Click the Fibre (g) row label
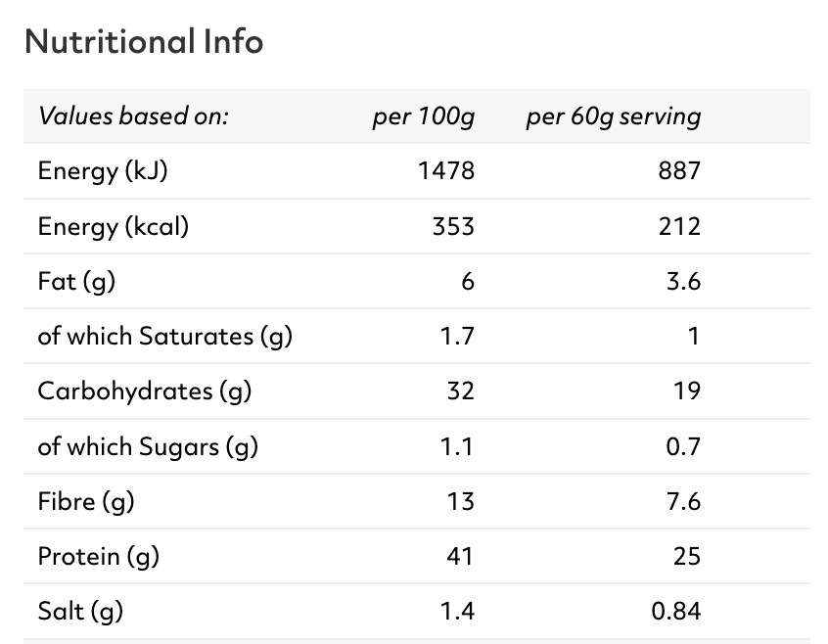Image resolution: width=828 pixels, height=644 pixels. [x=85, y=502]
